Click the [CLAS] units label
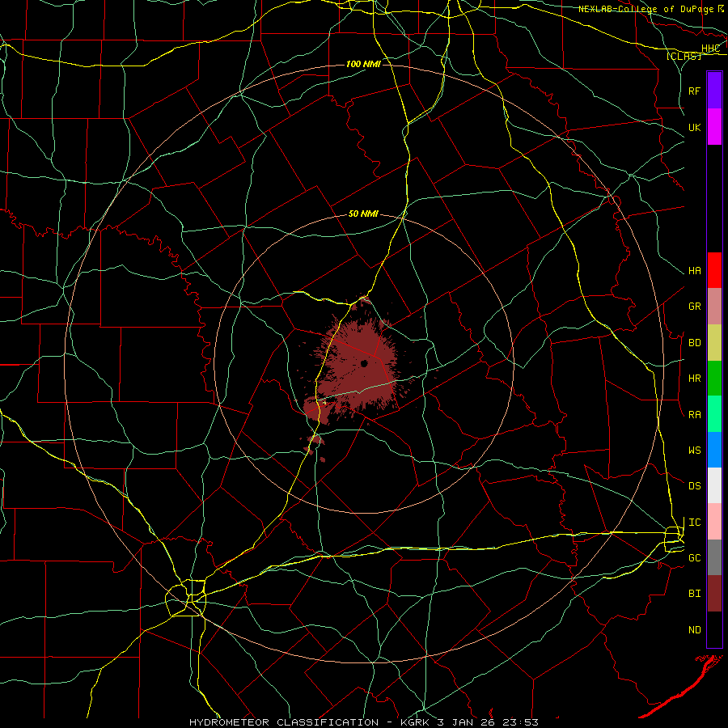The width and height of the screenshot is (728, 728). (x=684, y=57)
